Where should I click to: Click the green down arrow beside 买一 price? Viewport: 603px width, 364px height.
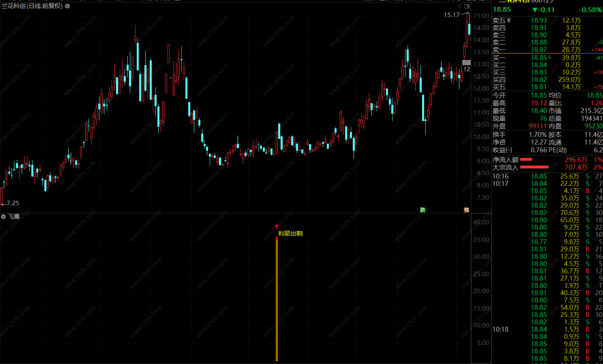(x=550, y=57)
